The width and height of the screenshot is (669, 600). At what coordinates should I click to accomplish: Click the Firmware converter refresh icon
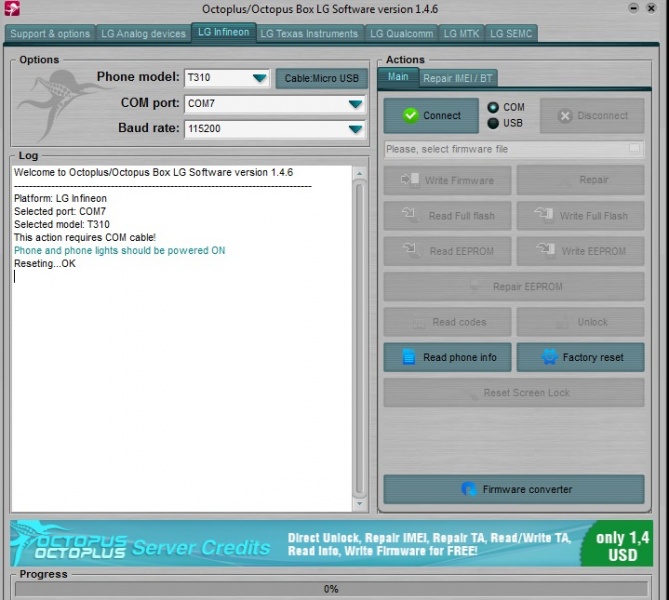[468, 489]
